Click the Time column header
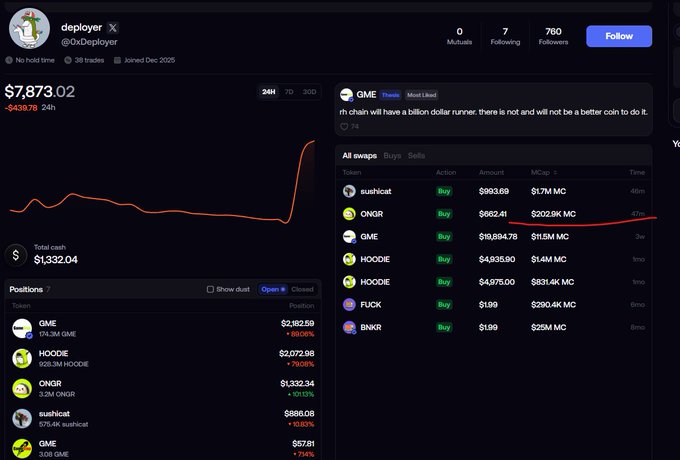The height and width of the screenshot is (460, 680). point(637,173)
